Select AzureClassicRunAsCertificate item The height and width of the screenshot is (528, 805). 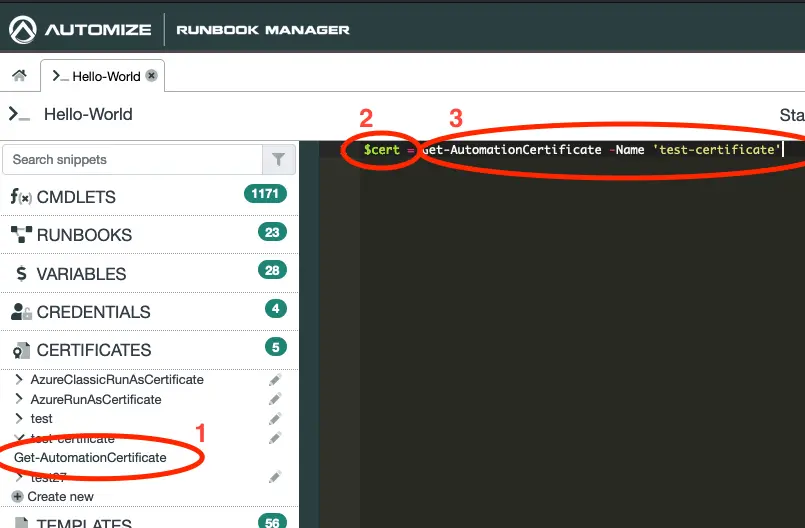point(117,380)
